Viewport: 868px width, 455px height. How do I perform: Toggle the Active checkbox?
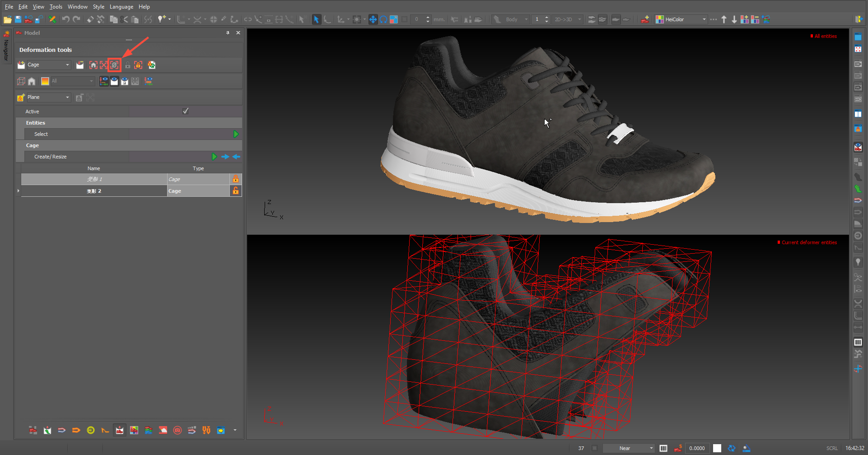[x=185, y=111]
